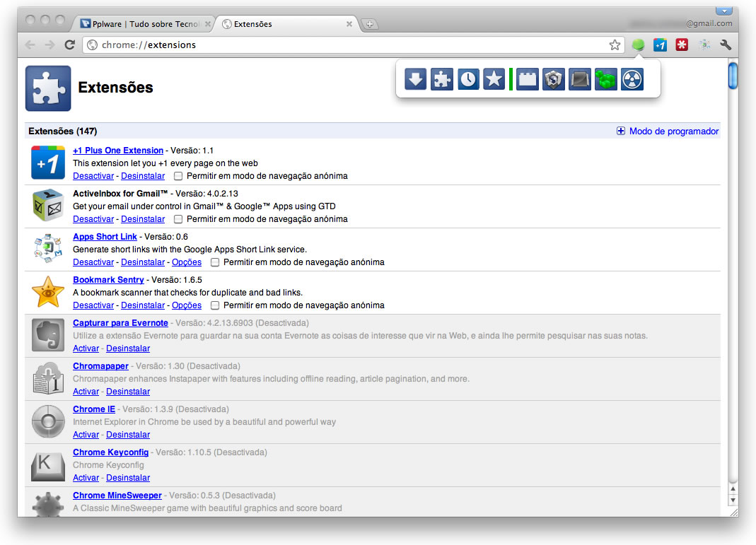Open History via the clock icon
This screenshot has height=545, width=756.
(467, 79)
